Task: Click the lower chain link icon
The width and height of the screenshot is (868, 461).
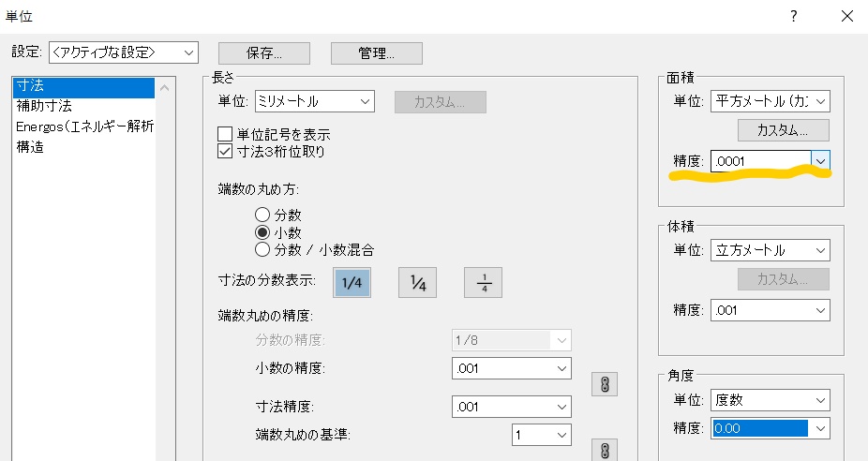Action: pyautogui.click(x=605, y=449)
